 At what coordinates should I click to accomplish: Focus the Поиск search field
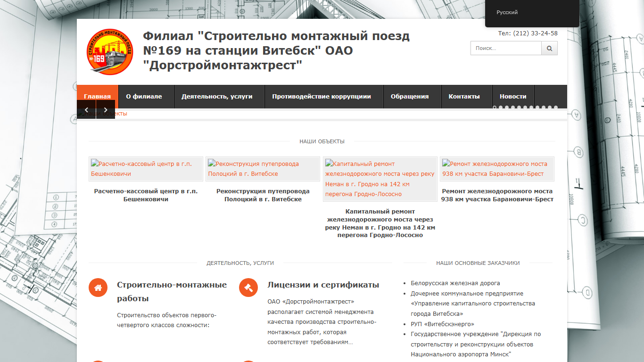click(506, 48)
